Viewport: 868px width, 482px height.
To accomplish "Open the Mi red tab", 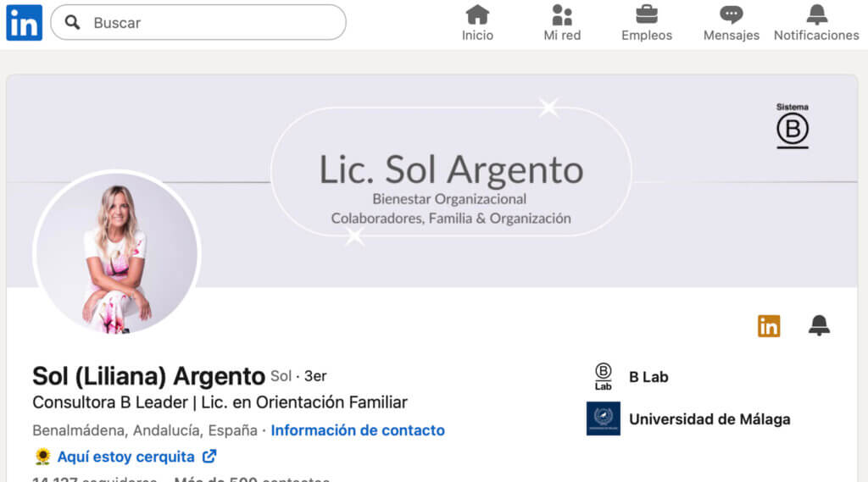I will click(x=562, y=15).
